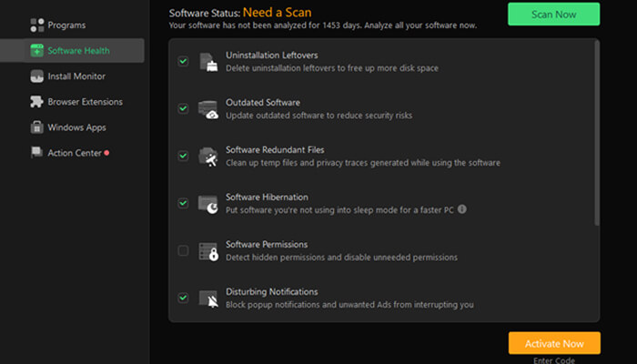Viewport: 637px width, 364px height.
Task: Click the scan list vertical scrollbar
Action: (597, 133)
